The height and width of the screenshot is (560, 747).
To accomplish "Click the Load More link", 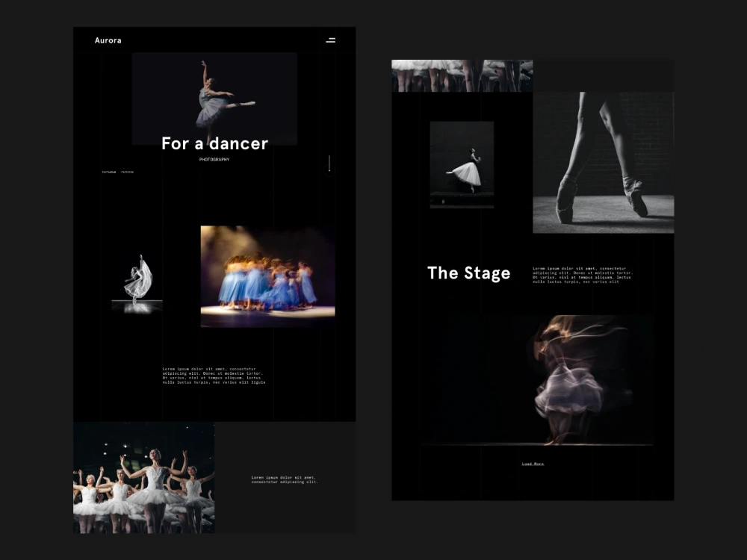I will click(533, 464).
